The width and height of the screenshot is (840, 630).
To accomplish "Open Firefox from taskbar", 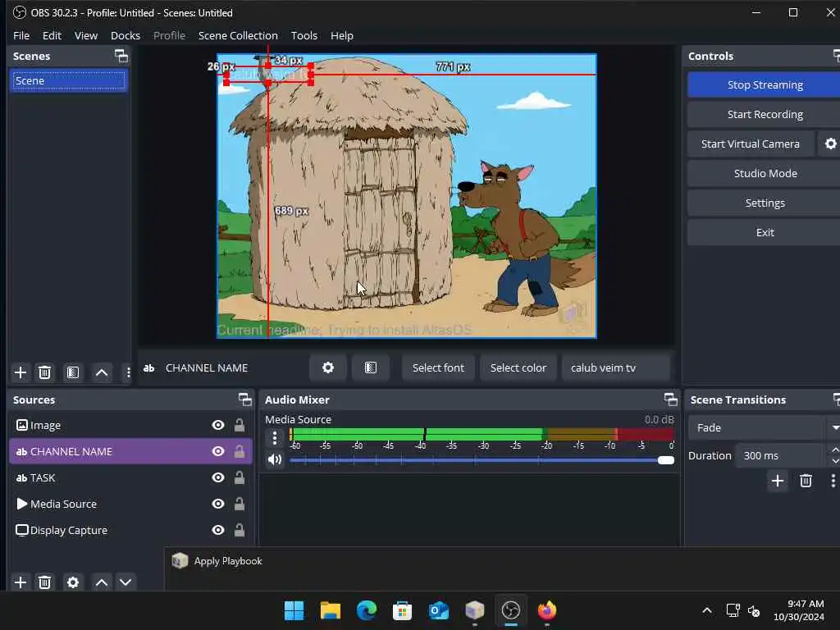I will (547, 610).
